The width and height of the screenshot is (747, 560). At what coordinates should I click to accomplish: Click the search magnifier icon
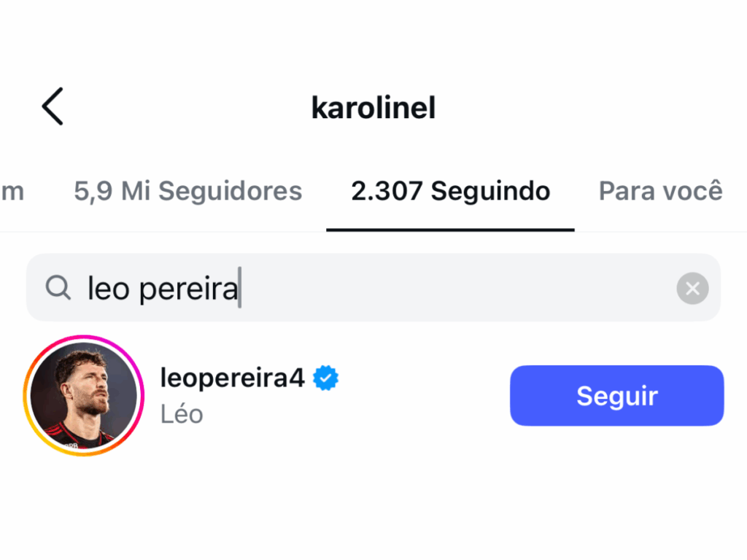tap(57, 287)
